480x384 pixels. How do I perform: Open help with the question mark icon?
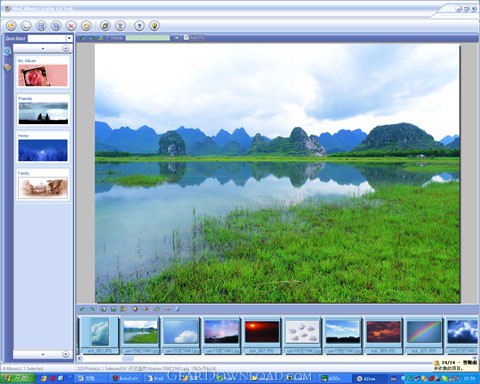click(x=139, y=26)
